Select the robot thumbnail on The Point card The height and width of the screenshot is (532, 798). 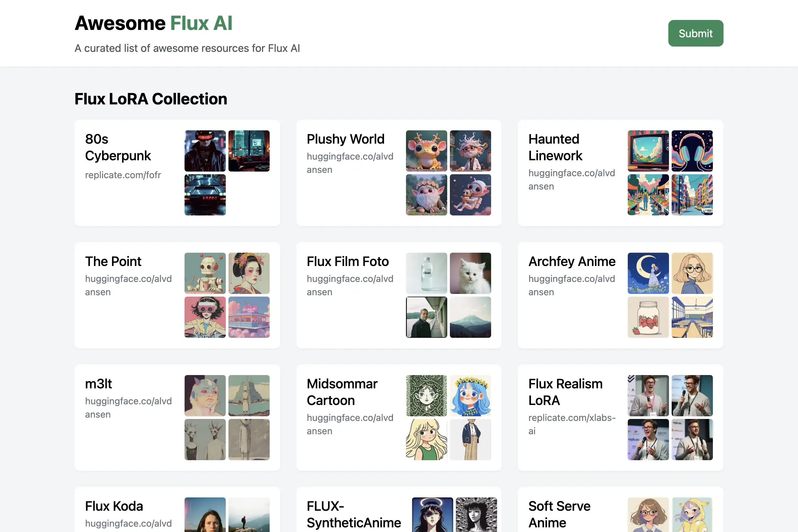point(205,273)
